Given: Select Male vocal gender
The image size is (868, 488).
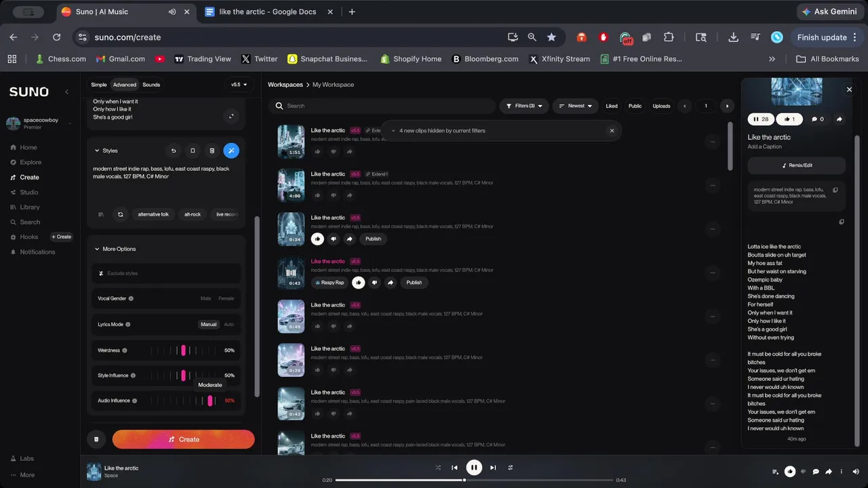Looking at the screenshot, I should click(205, 298).
